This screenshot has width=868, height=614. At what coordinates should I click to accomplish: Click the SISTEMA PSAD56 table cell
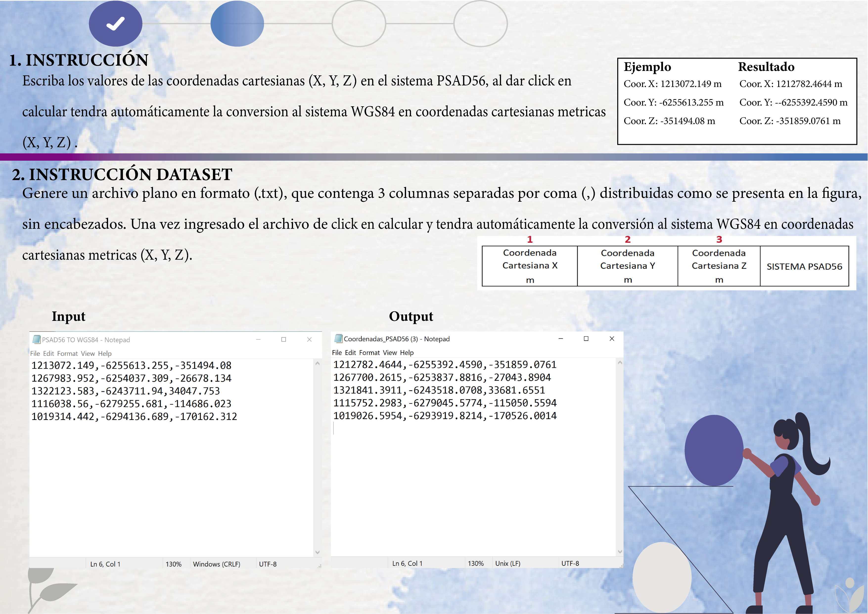pos(804,266)
